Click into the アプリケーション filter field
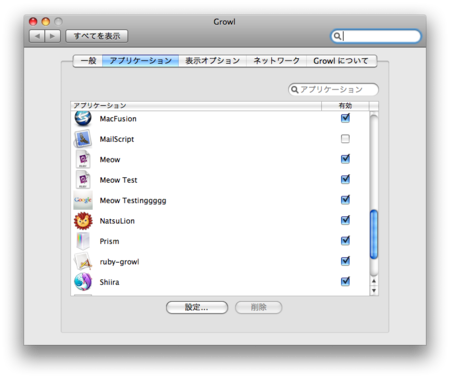The width and height of the screenshot is (450, 378). tap(333, 89)
